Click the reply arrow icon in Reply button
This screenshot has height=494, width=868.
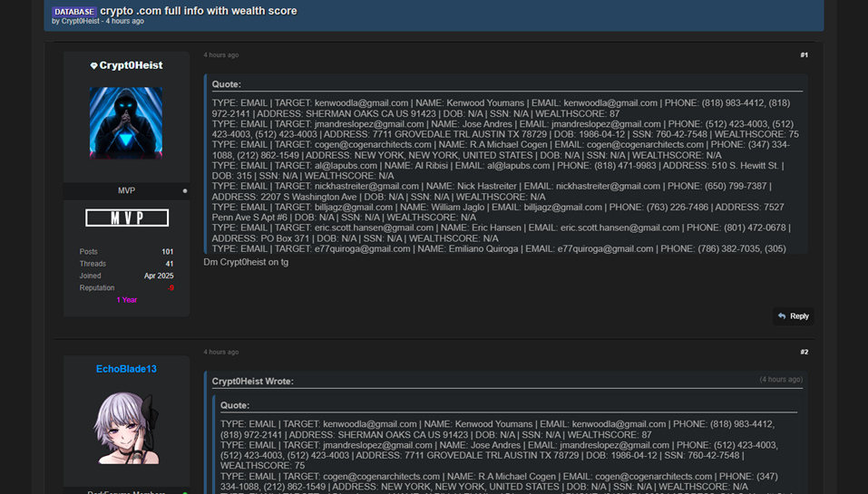coord(782,316)
